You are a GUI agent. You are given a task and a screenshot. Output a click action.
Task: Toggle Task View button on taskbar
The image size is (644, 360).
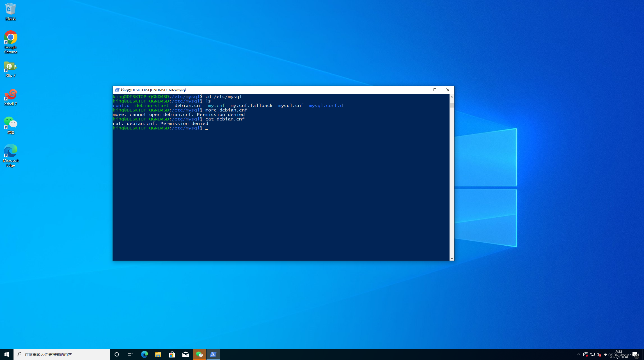(130, 354)
